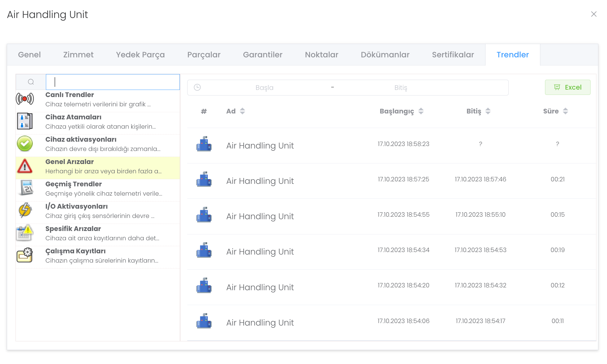607x364 pixels.
Task: Switch to the Sertifikalar tab
Action: (453, 55)
